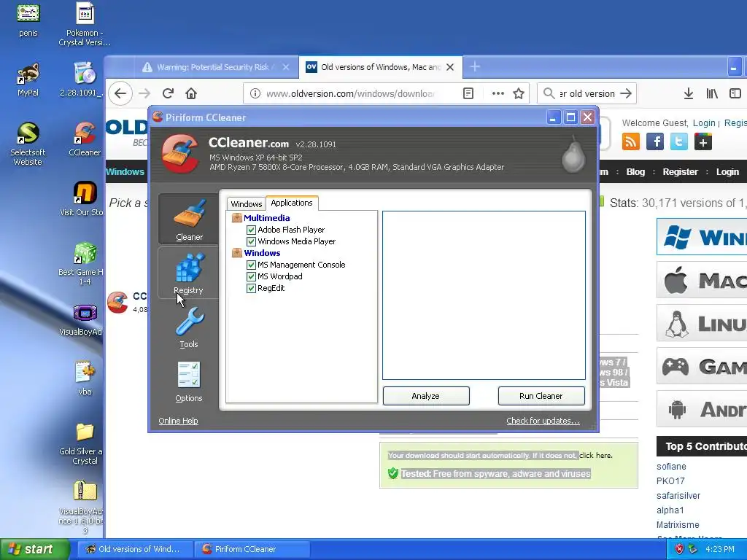Open a new browser tab

click(475, 66)
